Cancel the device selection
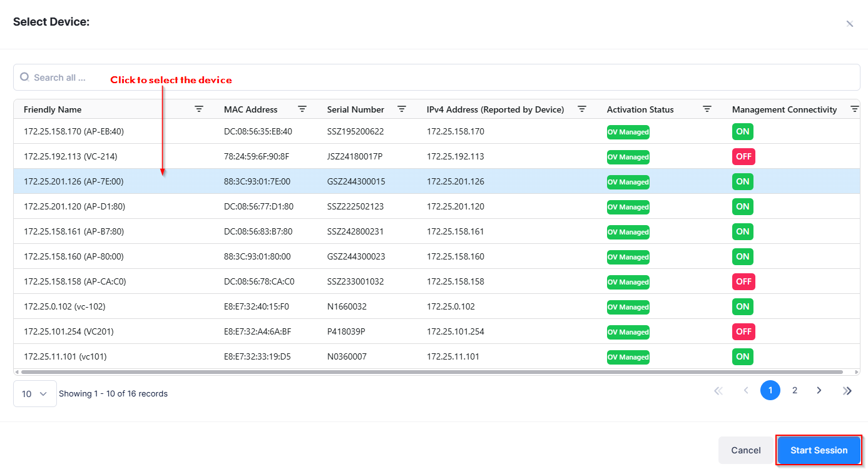This screenshot has height=469, width=868. [x=746, y=450]
